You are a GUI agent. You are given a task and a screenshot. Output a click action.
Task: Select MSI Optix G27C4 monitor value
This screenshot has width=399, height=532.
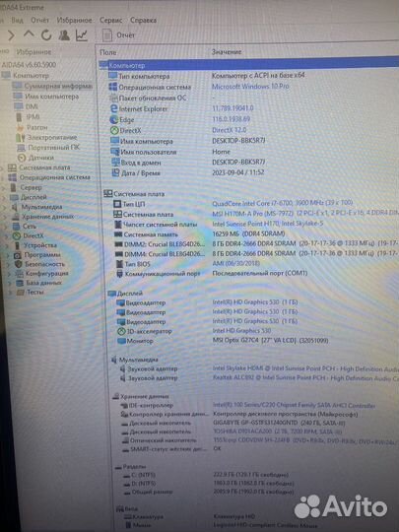pos(270,340)
